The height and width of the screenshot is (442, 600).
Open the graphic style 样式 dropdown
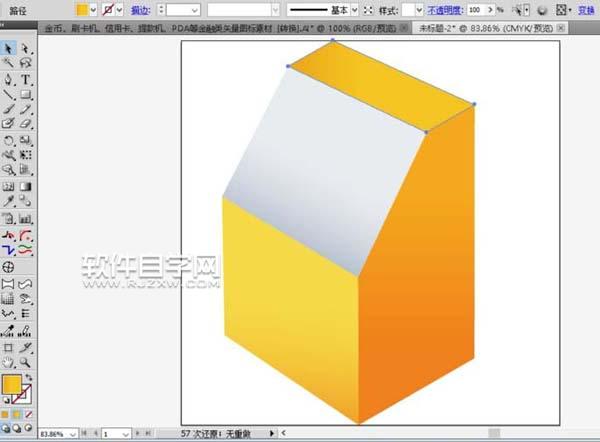coord(419,10)
